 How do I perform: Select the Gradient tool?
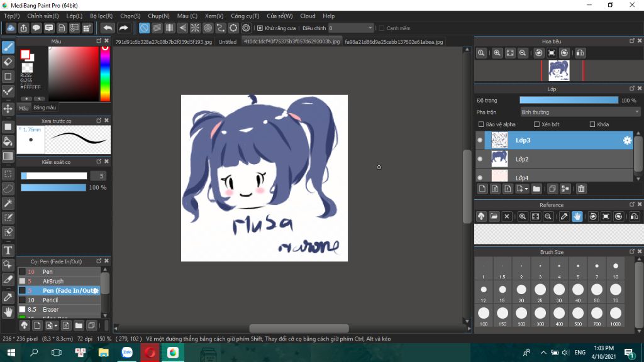pos(8,156)
